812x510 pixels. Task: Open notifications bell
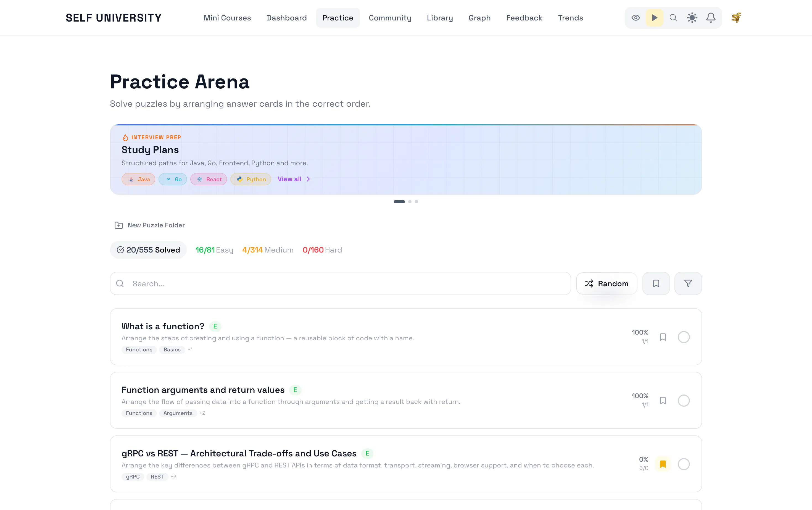[711, 18]
